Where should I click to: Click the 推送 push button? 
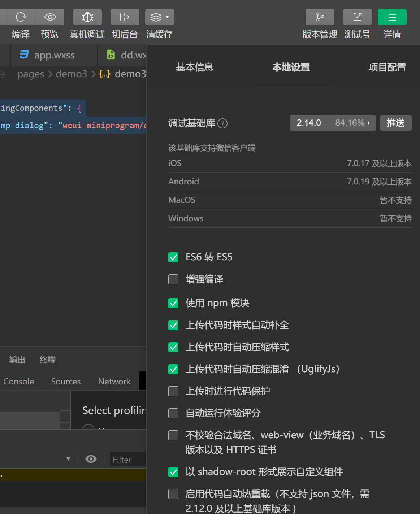click(395, 123)
